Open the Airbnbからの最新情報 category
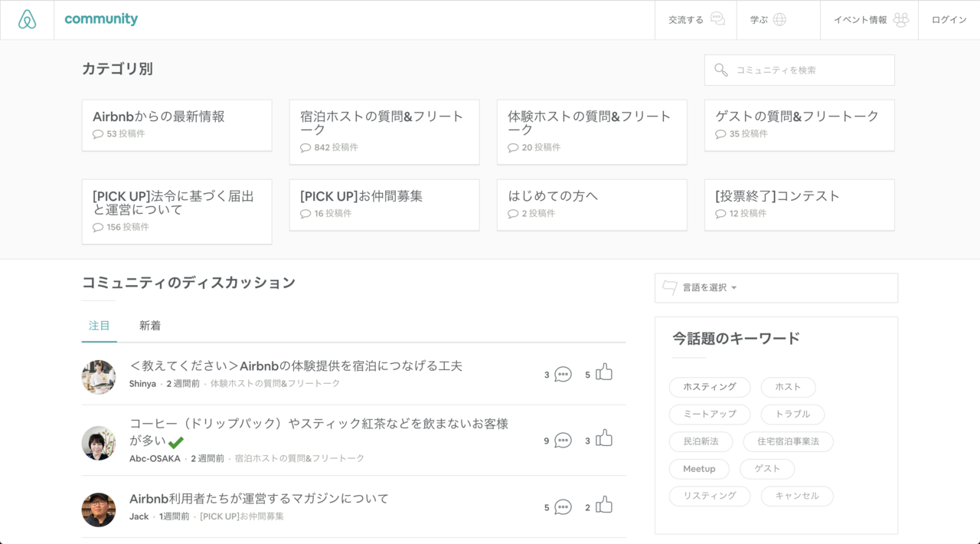Image resolution: width=980 pixels, height=544 pixels. [177, 125]
